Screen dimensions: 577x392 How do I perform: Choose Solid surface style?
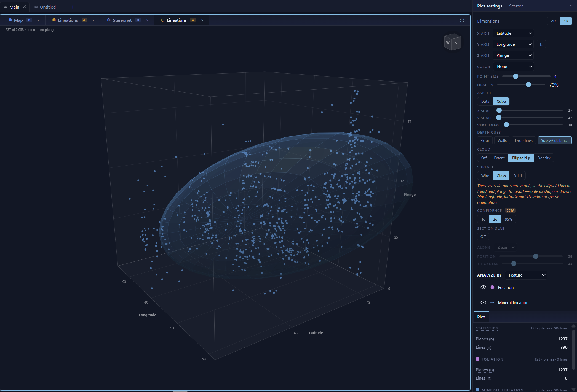pos(517,176)
